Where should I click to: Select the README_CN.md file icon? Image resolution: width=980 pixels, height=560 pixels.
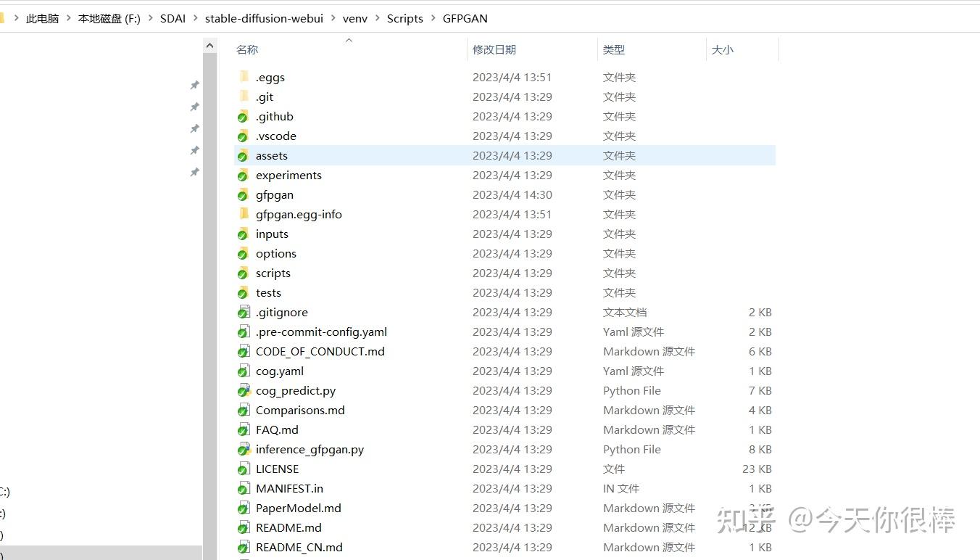[244, 547]
